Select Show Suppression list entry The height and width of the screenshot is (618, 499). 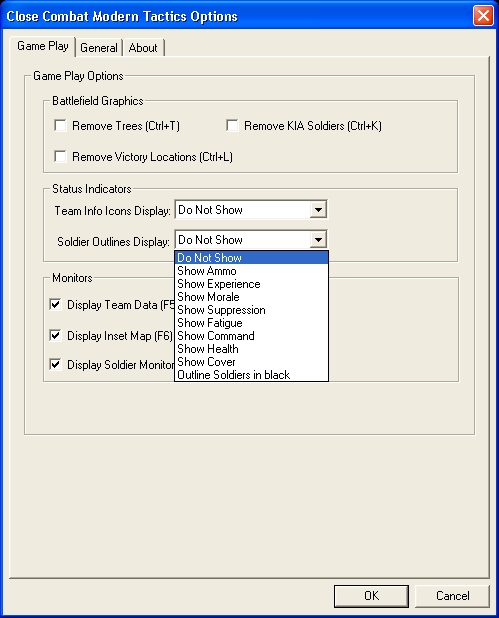pyautogui.click(x=251, y=310)
